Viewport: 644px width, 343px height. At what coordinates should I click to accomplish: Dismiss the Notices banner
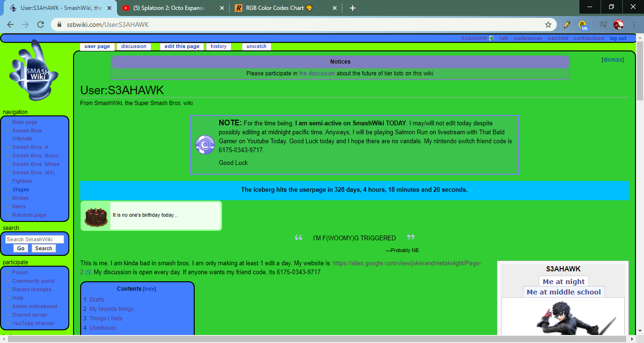612,60
